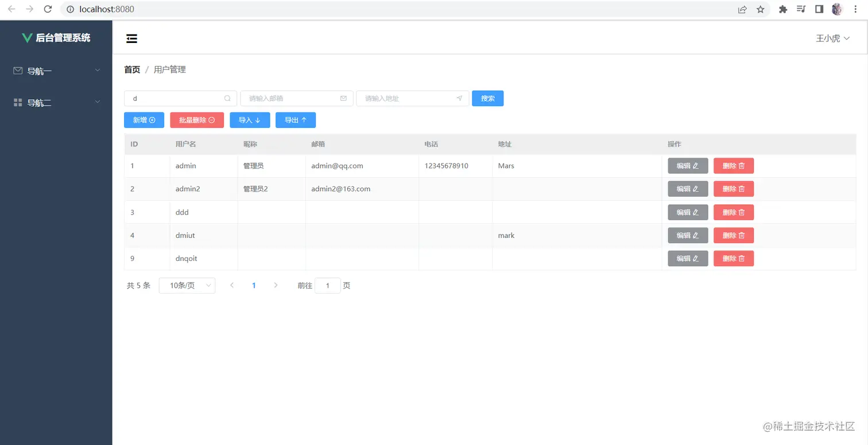Viewport: 868px width, 445px height.
Task: Toggle the browser side panel icon
Action: [819, 9]
